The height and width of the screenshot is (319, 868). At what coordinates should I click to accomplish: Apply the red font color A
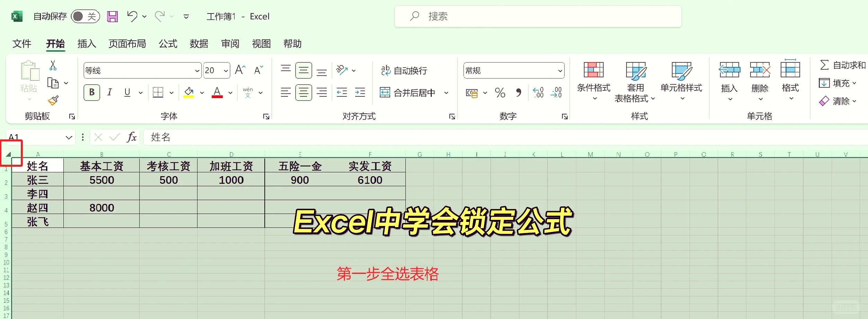tap(217, 92)
